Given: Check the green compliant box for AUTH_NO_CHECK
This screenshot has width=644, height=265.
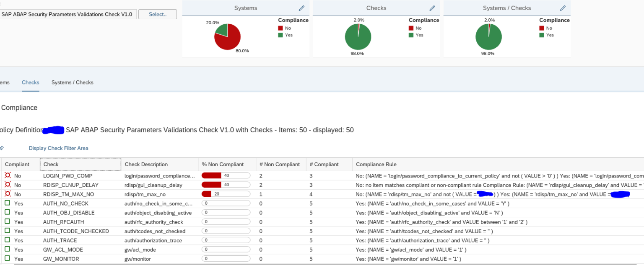Looking at the screenshot, I should pyautogui.click(x=8, y=203).
